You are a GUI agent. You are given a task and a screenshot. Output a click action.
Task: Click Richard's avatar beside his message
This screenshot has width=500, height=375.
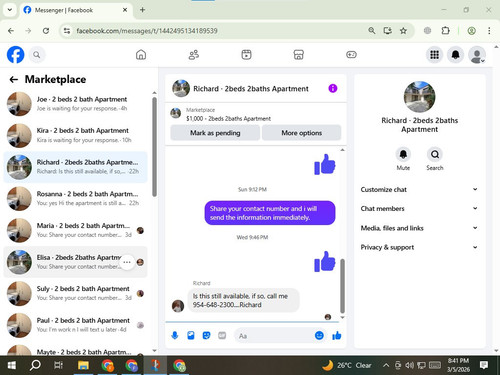178,305
